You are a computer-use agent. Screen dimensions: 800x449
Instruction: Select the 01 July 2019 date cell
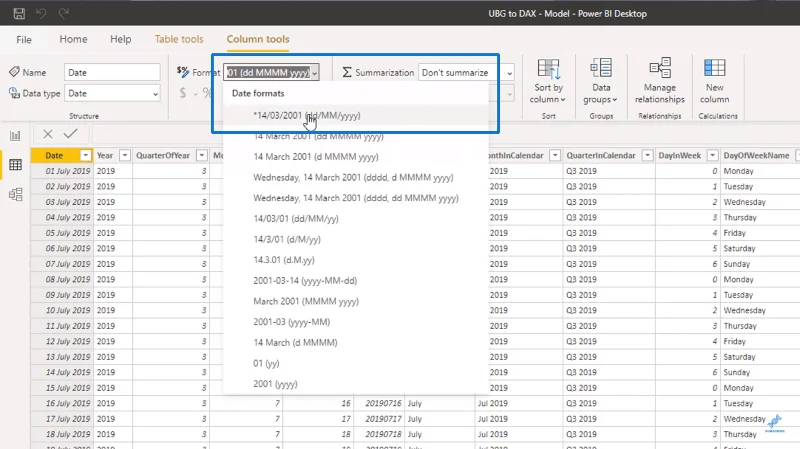click(x=62, y=171)
